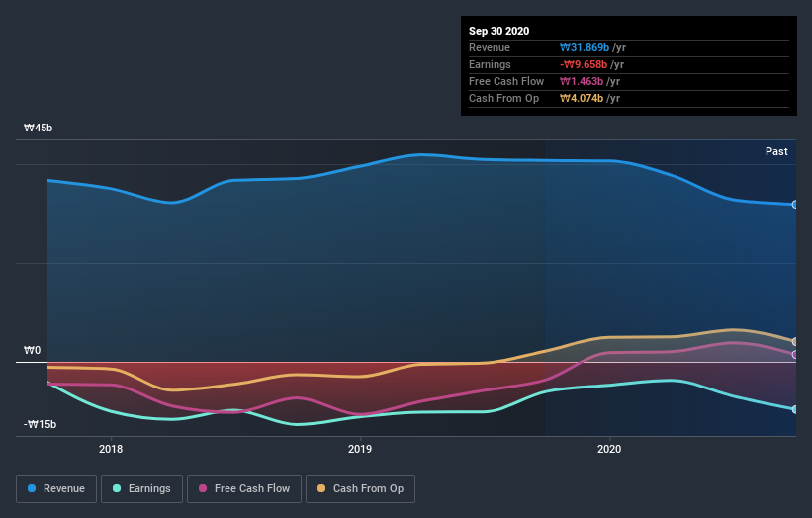Toggle the Cash From Op legend button
Screen dimensions: 812x518
(x=360, y=489)
